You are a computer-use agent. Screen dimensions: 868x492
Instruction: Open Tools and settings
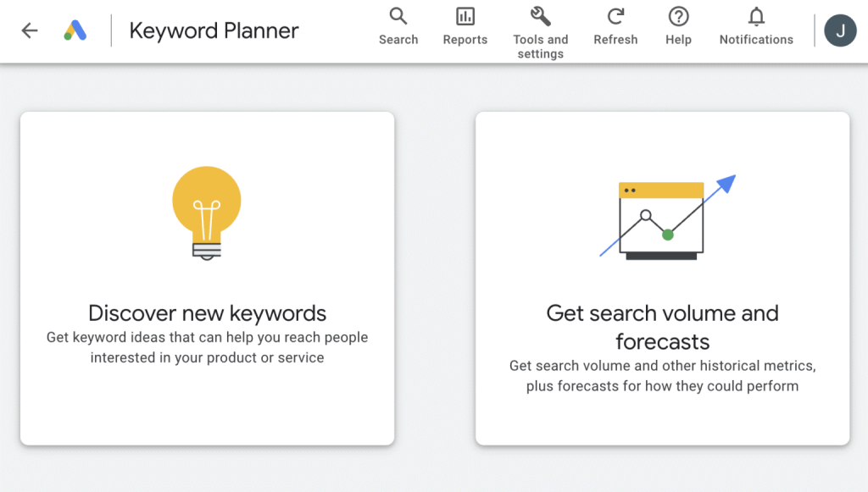[540, 15]
